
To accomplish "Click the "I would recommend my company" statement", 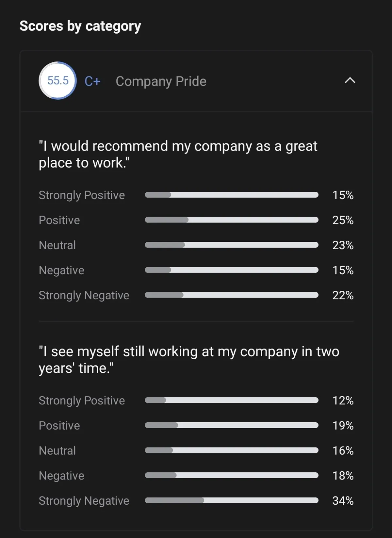I will (x=178, y=155).
